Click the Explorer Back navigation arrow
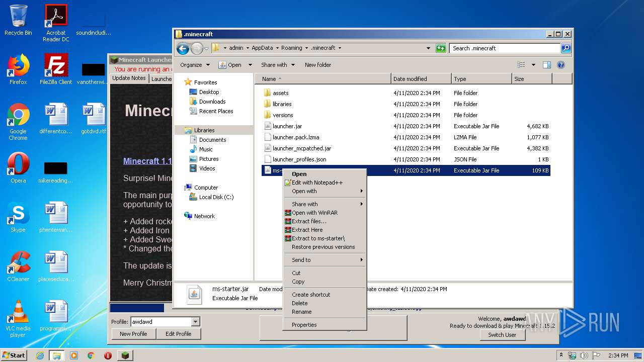This screenshot has height=362, width=644. point(183,48)
